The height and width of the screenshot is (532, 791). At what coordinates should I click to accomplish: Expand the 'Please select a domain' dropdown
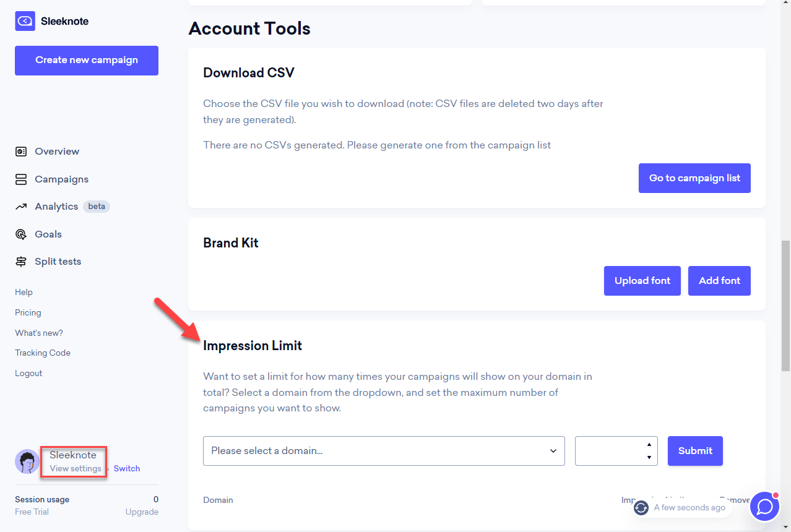pos(384,451)
